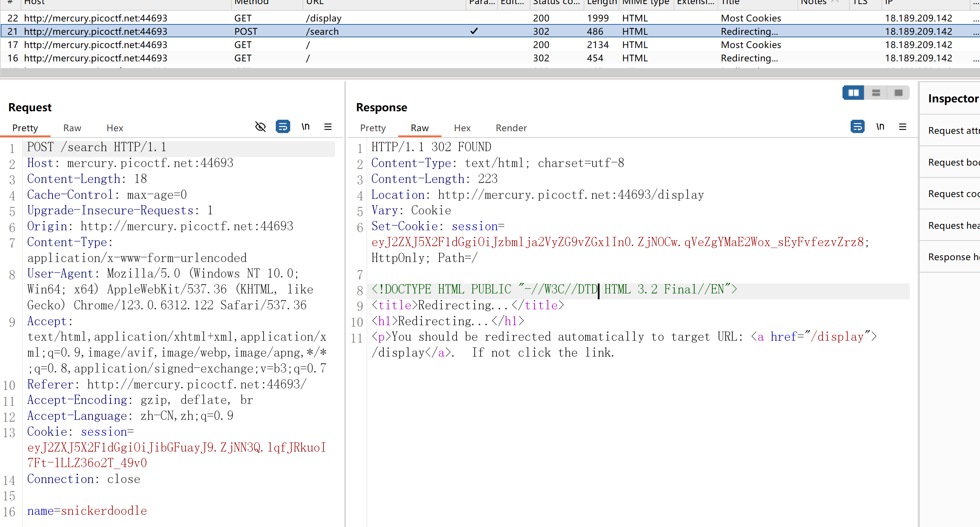Click the <h1>Redirecting...</h1> response line
980x527 pixels.
[x=448, y=321]
